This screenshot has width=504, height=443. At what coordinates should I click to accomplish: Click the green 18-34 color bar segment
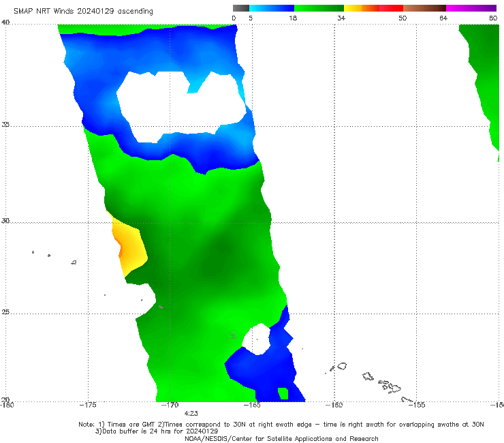coord(319,8)
